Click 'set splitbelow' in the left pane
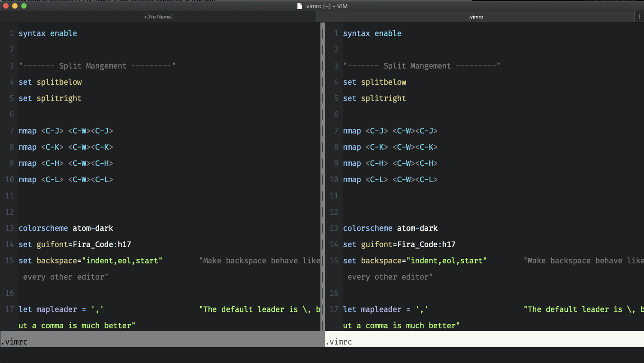Image resolution: width=644 pixels, height=363 pixels. (50, 82)
